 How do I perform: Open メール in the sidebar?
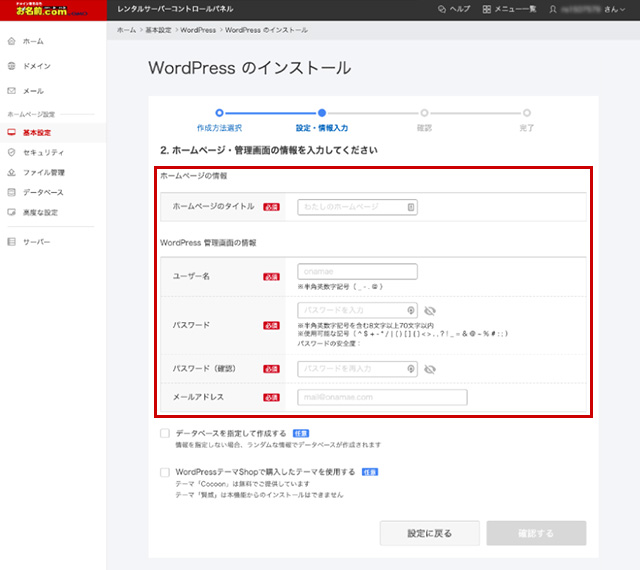[33, 91]
